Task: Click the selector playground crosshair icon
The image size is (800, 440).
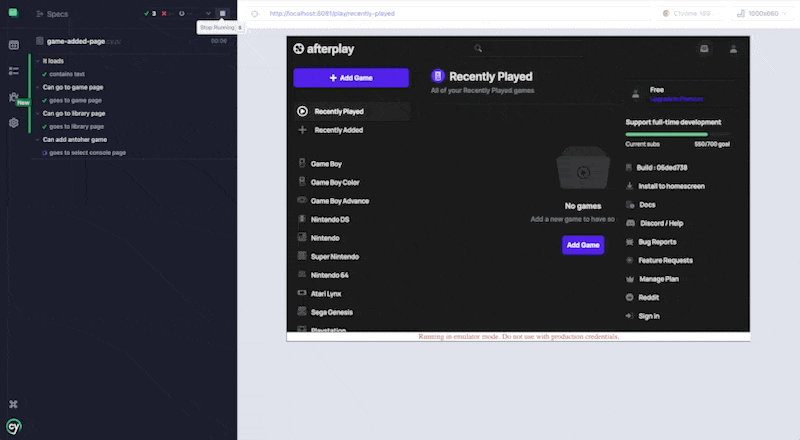Action: click(x=254, y=14)
